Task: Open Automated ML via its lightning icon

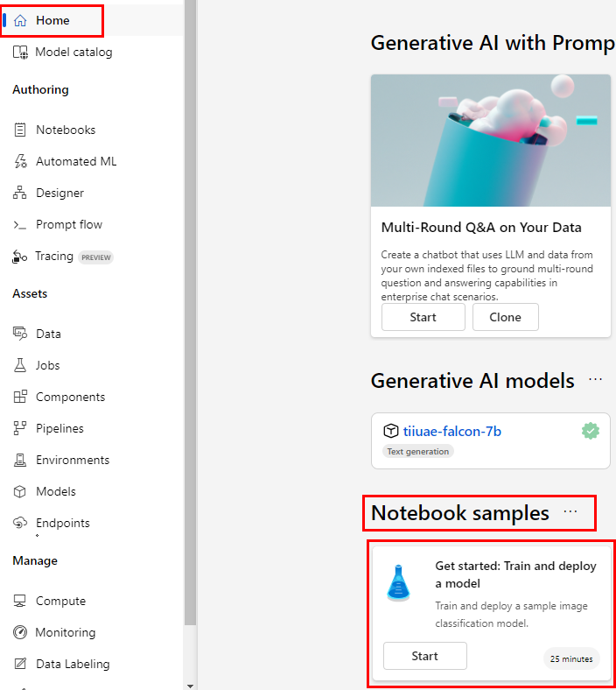Action: 20,161
